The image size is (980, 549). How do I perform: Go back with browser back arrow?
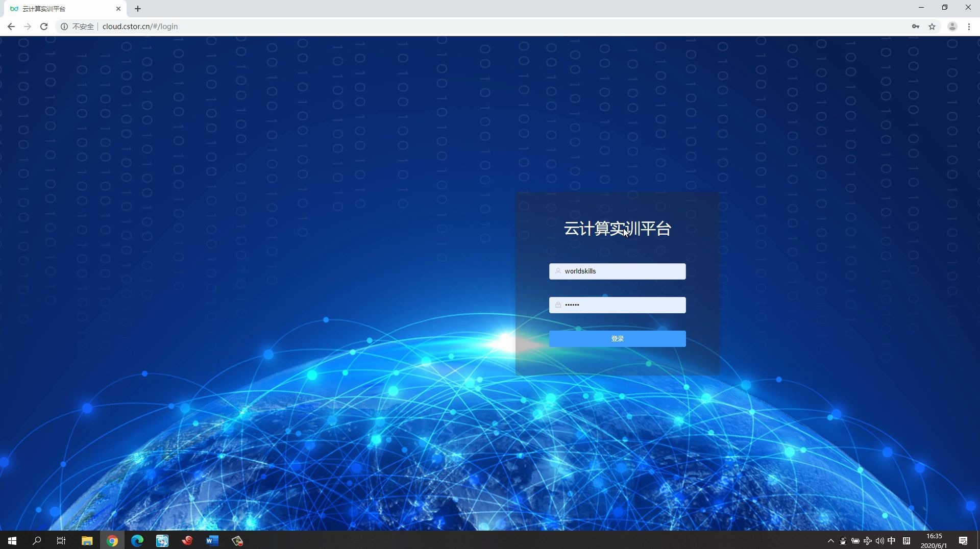(x=11, y=27)
